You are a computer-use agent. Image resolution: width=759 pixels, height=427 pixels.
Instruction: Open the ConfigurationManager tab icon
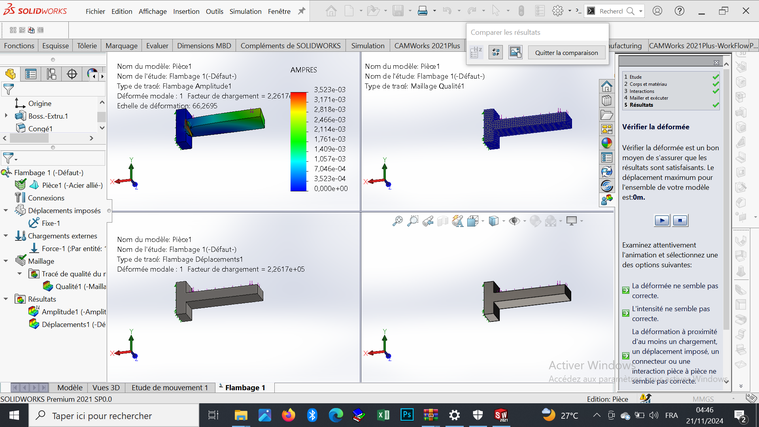tap(51, 74)
